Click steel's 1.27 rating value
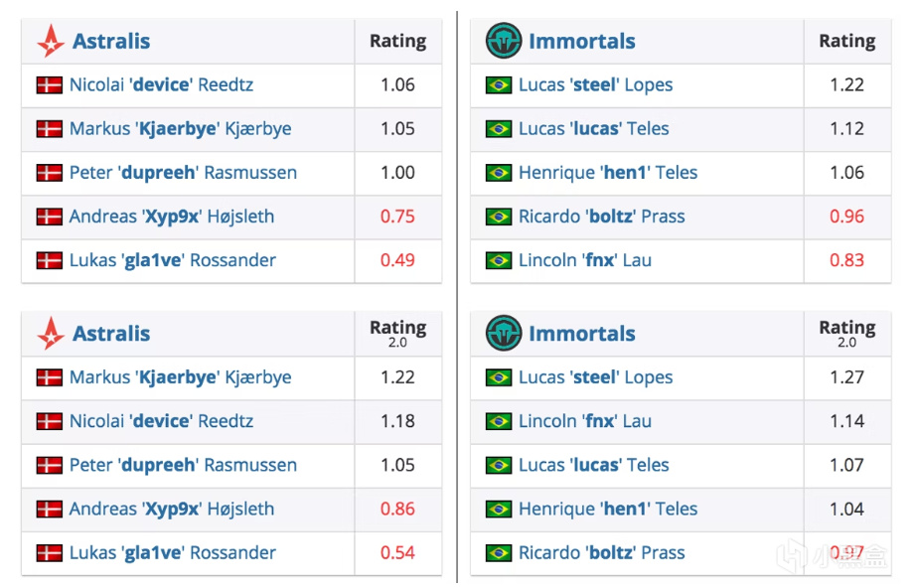This screenshot has width=914, height=588. (847, 377)
